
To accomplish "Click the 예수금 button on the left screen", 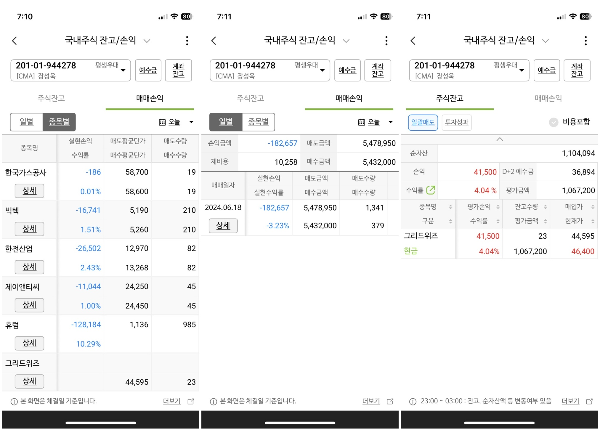I will (x=148, y=70).
